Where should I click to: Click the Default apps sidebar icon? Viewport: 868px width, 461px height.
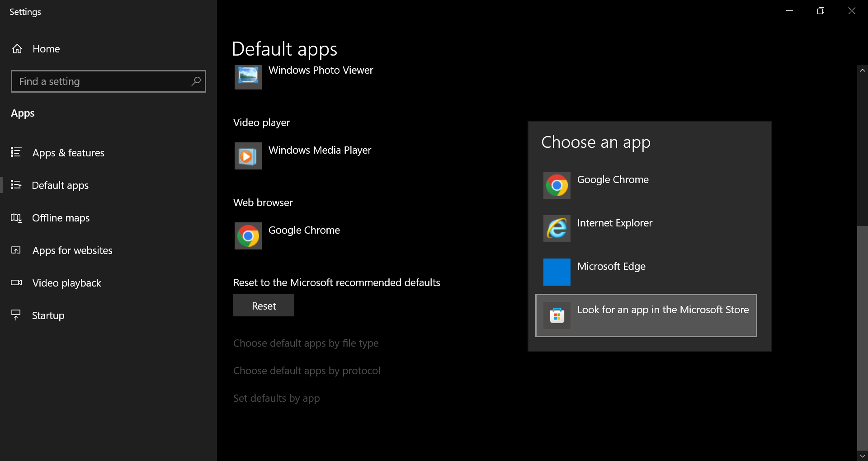click(x=16, y=185)
